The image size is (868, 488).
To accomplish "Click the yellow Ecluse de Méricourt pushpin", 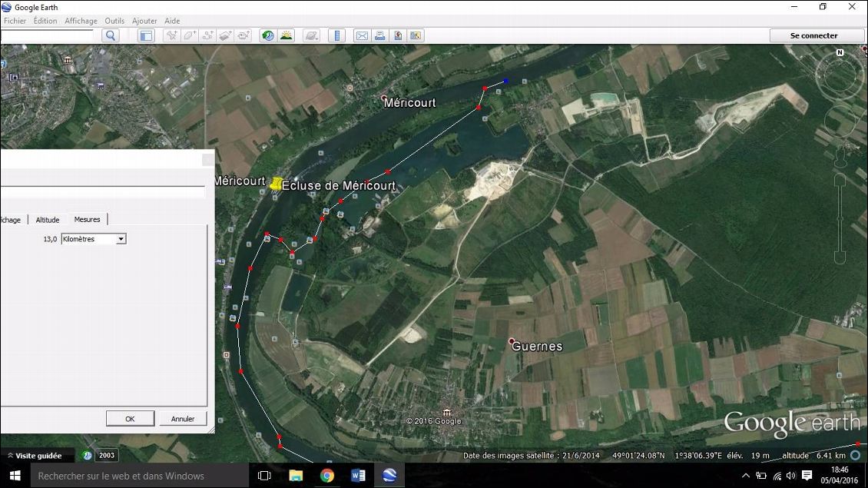I will click(x=275, y=184).
